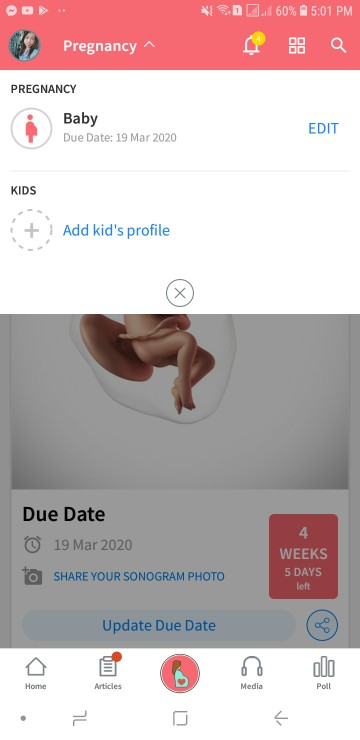Screen dimensions: 360x740
Task: Open the notifications bell icon
Action: coord(252,45)
